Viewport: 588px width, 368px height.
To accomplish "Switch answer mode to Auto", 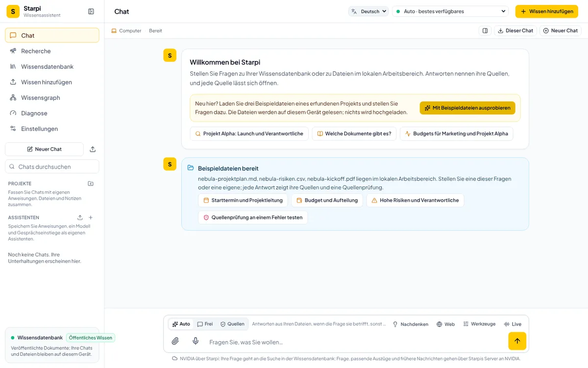I will (x=181, y=324).
